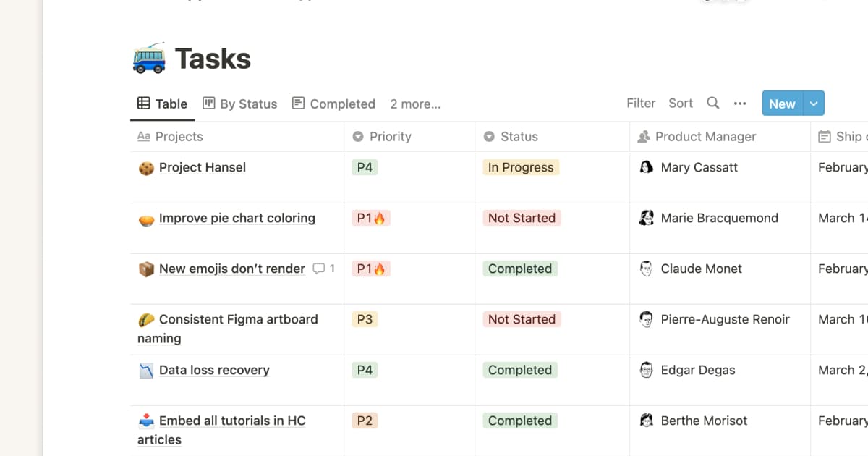The width and height of the screenshot is (868, 456).
Task: Open the In Progress status selector
Action: coord(521,167)
